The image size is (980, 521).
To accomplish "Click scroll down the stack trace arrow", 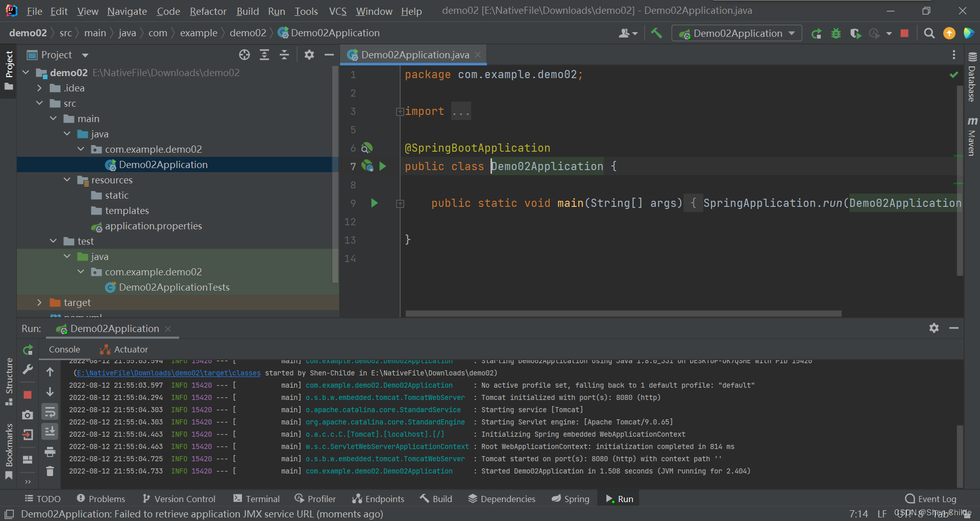I will click(50, 392).
